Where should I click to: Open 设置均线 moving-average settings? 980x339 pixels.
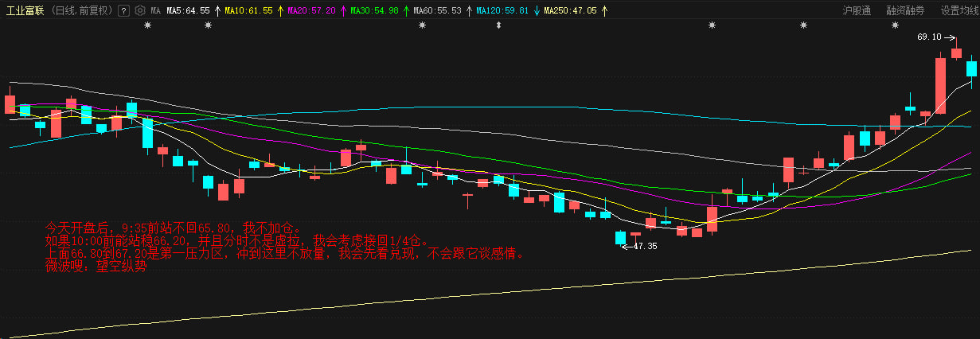click(959, 11)
